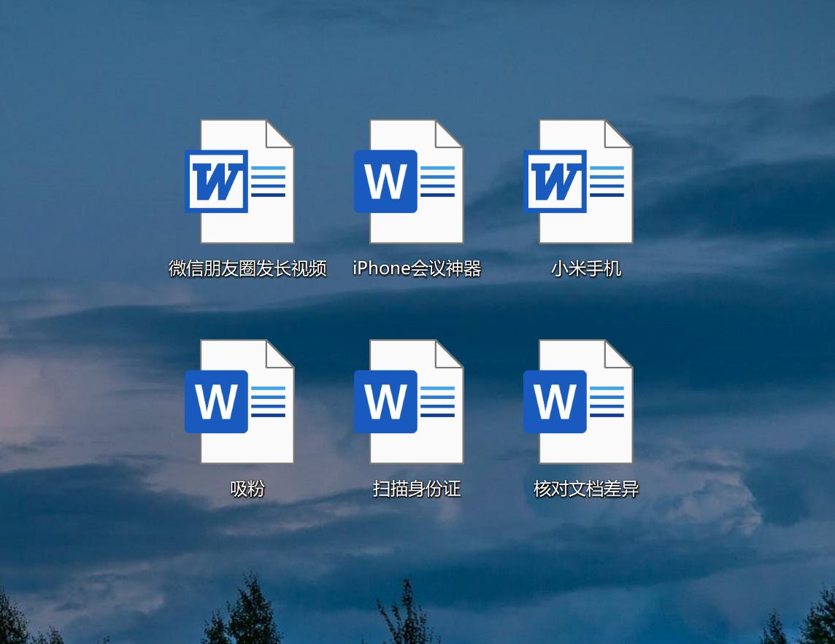This screenshot has height=644, width=835.
Task: Click the 核对文档差异 file name label
Action: click(585, 490)
